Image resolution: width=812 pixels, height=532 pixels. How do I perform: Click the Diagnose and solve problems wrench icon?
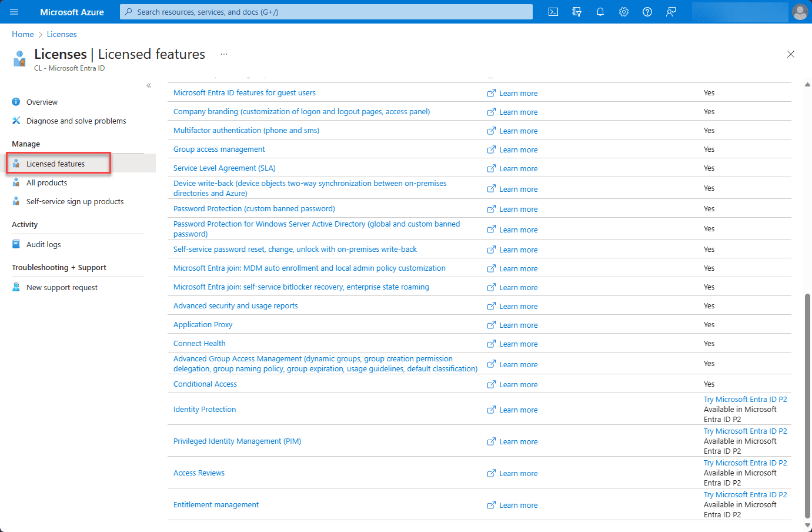pos(16,121)
